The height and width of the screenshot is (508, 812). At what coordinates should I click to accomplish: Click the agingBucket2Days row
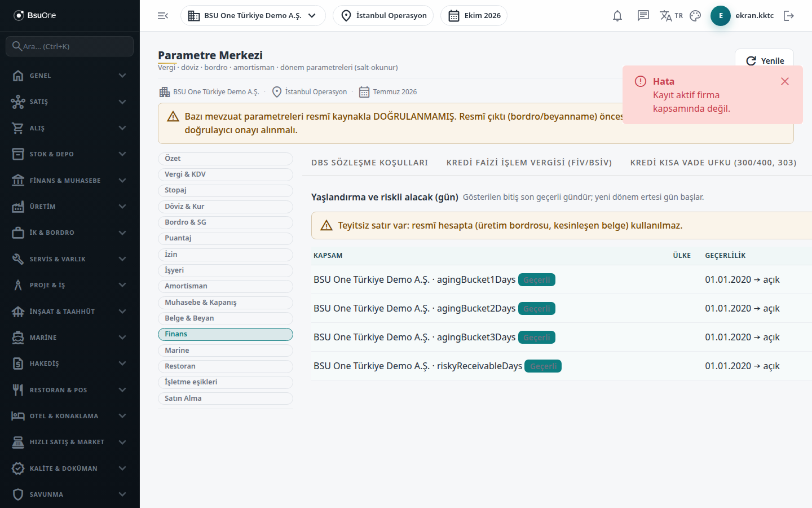562,308
